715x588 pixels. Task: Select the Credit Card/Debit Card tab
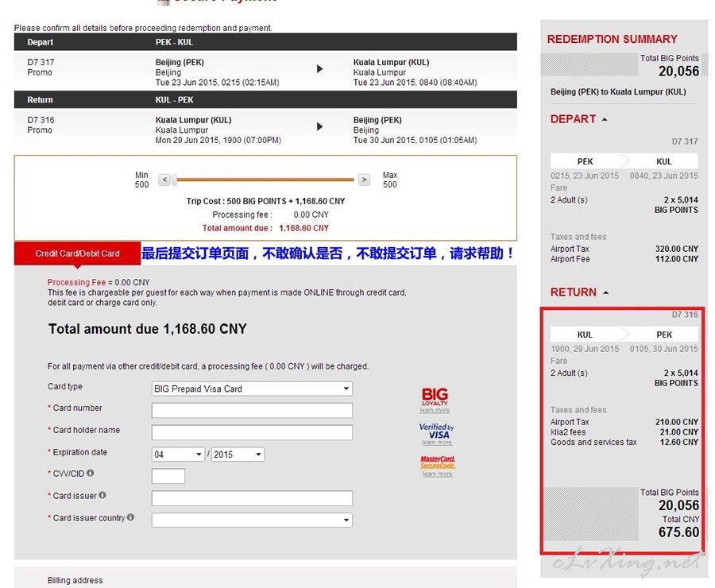pos(78,253)
